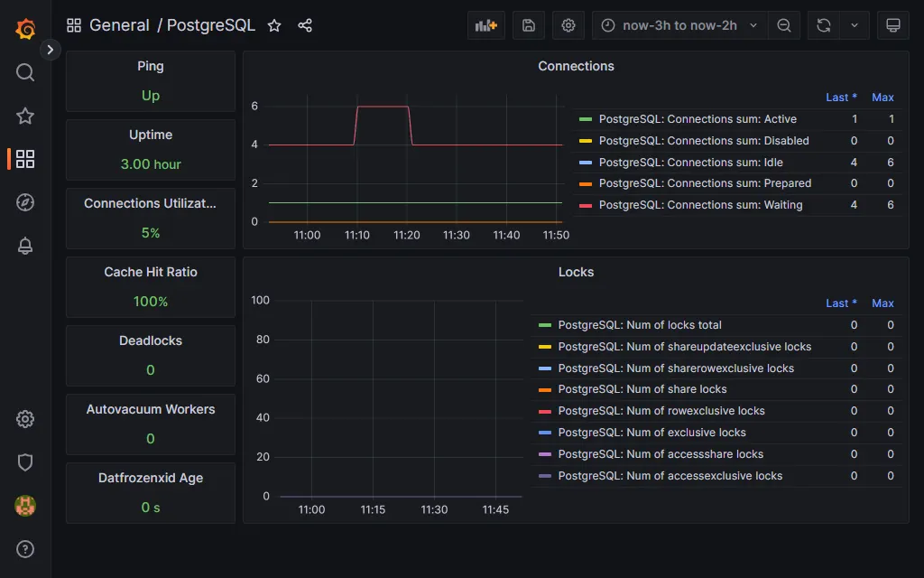The height and width of the screenshot is (578, 924).
Task: Open the Connections graph panel title menu
Action: coord(576,66)
